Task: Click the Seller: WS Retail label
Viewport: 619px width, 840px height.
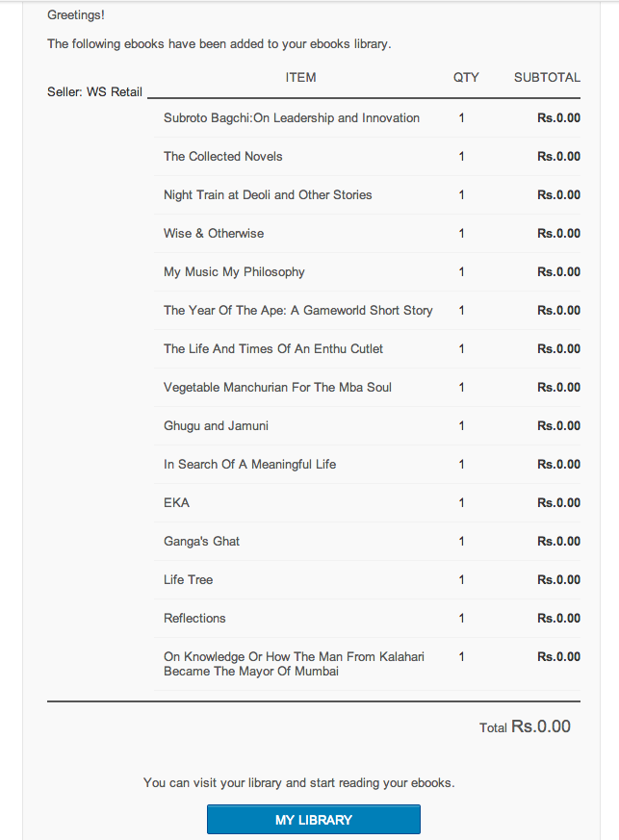Action: [95, 92]
